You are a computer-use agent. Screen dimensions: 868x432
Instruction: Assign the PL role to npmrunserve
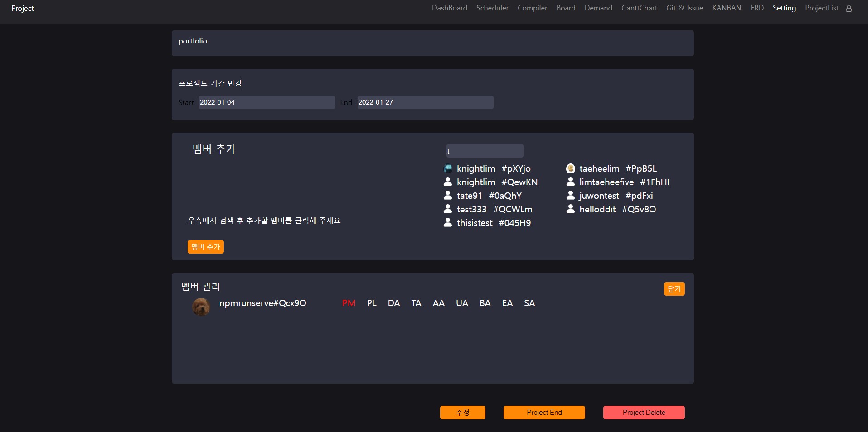click(x=371, y=303)
